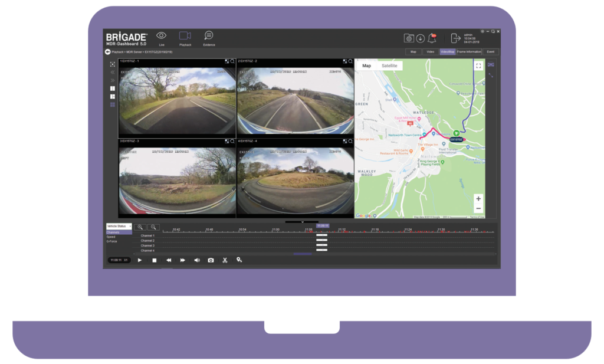Viewport: 604px width, 364px height.
Task: Switch to the Video tab
Action: [x=430, y=51]
